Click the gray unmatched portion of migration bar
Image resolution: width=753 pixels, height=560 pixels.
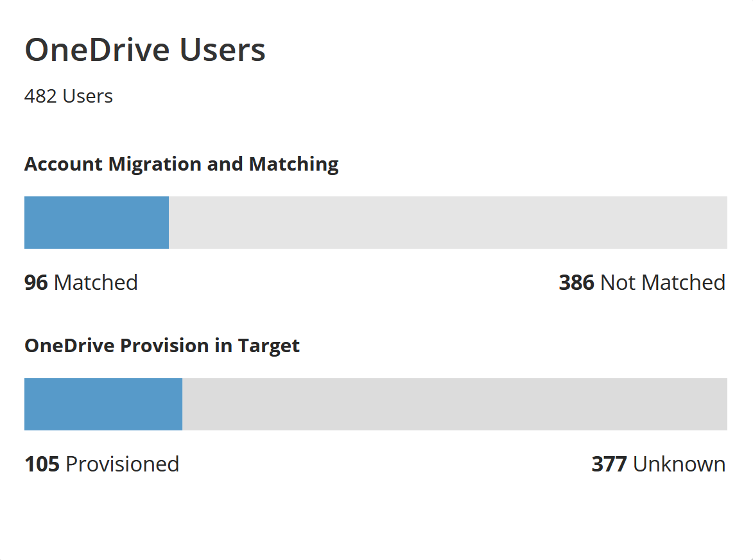447,223
